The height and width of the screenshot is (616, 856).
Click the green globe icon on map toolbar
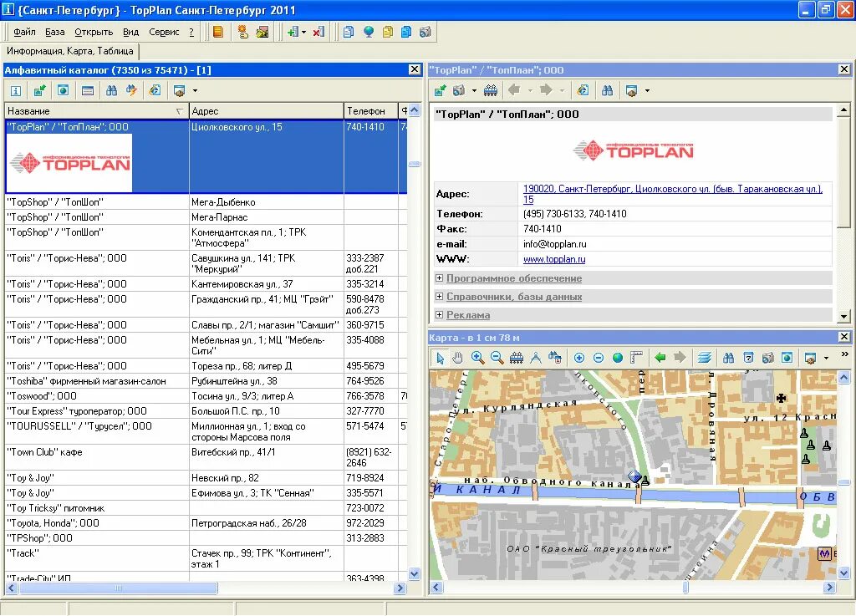[618, 358]
